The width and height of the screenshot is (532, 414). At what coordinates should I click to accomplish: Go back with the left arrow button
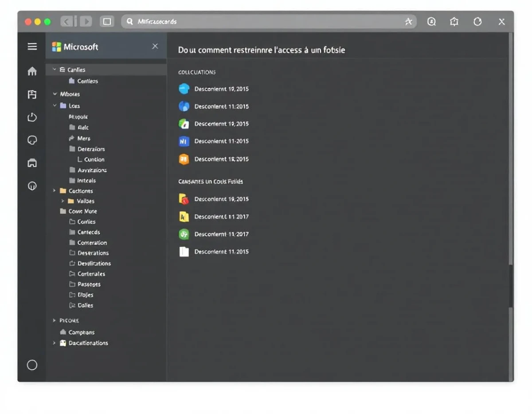pyautogui.click(x=67, y=21)
